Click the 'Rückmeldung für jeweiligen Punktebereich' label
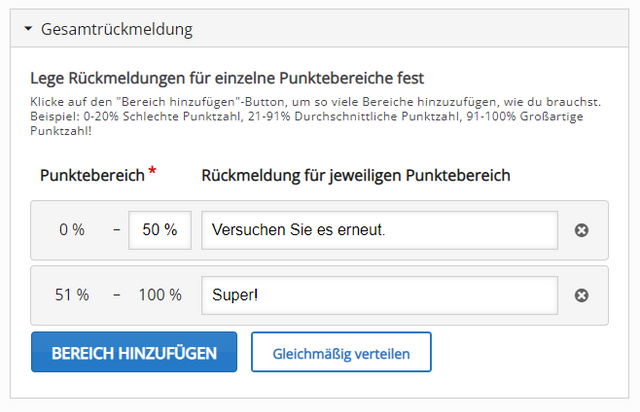The height and width of the screenshot is (412, 640). point(356,176)
